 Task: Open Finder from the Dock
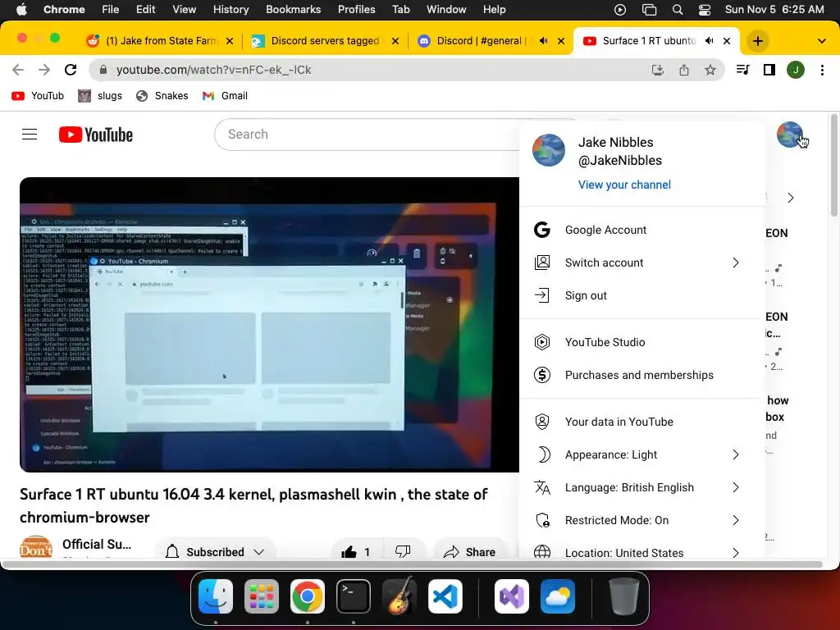pyautogui.click(x=216, y=596)
